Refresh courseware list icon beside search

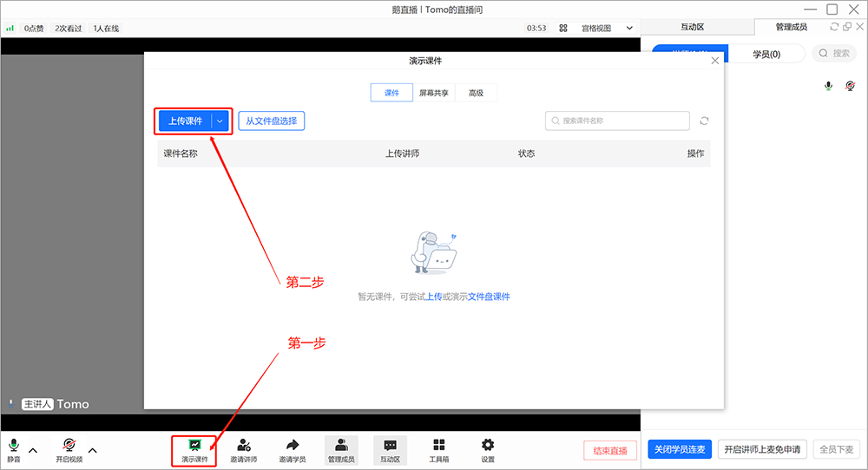point(704,121)
